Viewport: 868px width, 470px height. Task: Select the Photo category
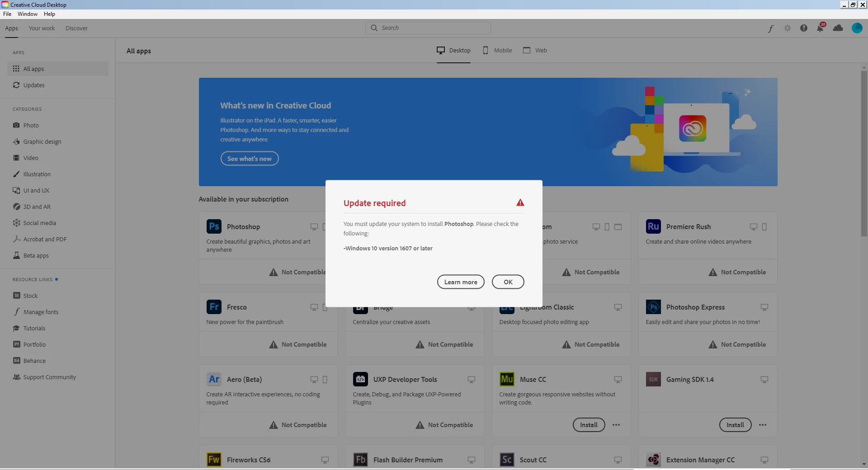tap(58, 125)
